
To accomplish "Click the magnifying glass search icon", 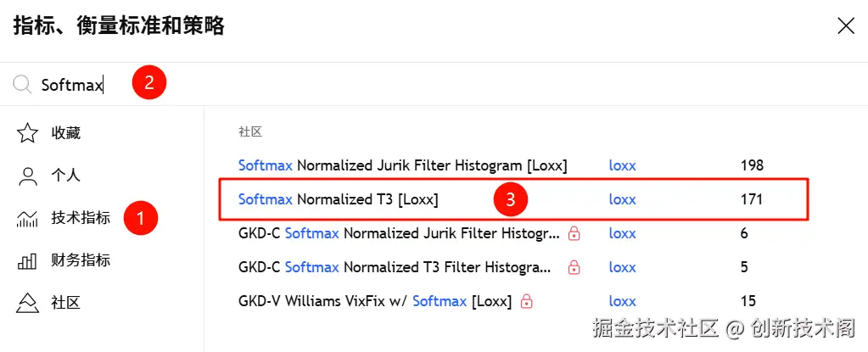I will (23, 84).
